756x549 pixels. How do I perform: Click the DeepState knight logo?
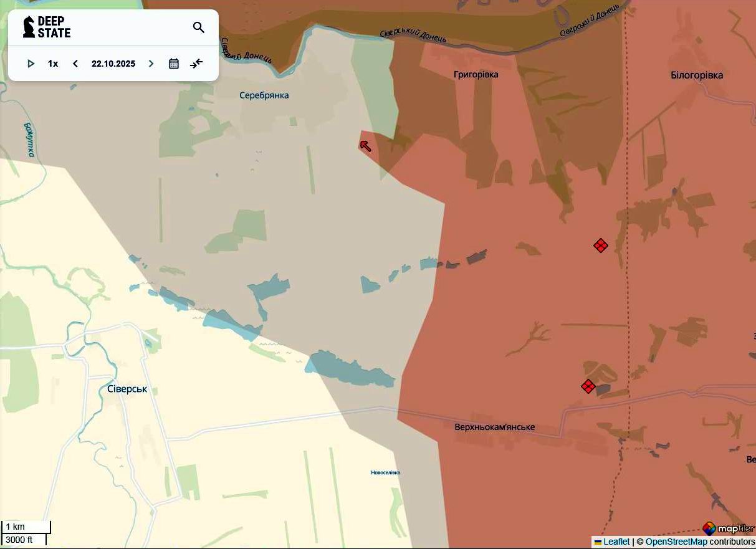[x=29, y=27]
